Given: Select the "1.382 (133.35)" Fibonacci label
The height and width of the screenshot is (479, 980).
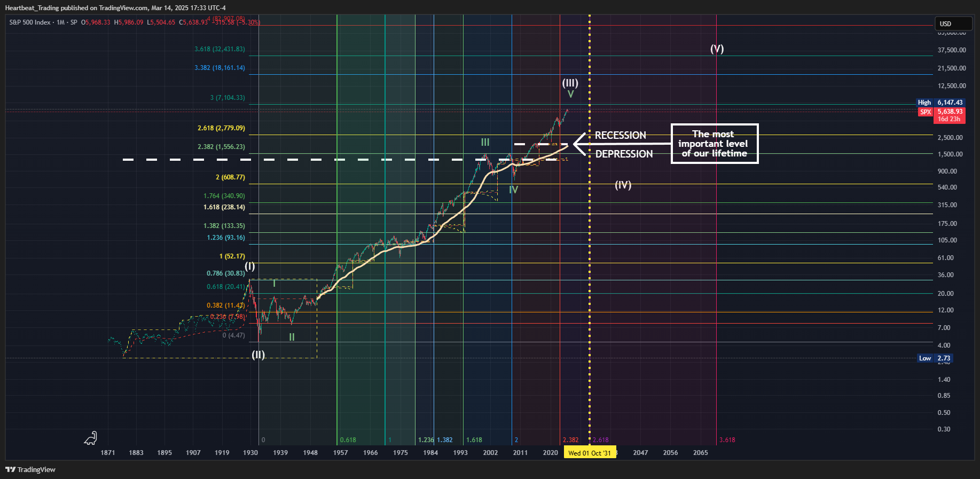Looking at the screenshot, I should point(224,226).
